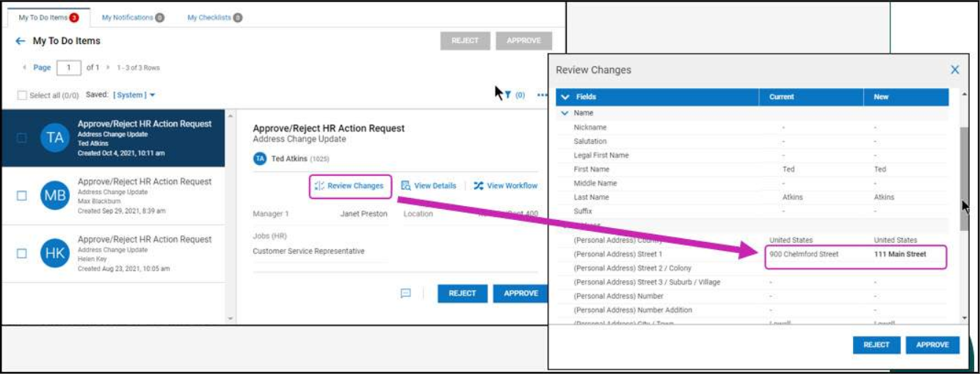Go to the previous page arrow
This screenshot has height=374, width=980.
(x=24, y=67)
